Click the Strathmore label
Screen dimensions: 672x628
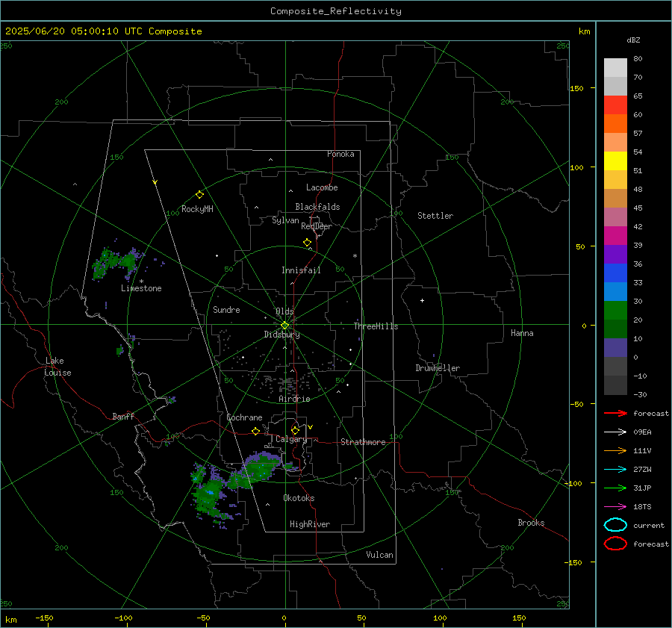click(x=363, y=442)
